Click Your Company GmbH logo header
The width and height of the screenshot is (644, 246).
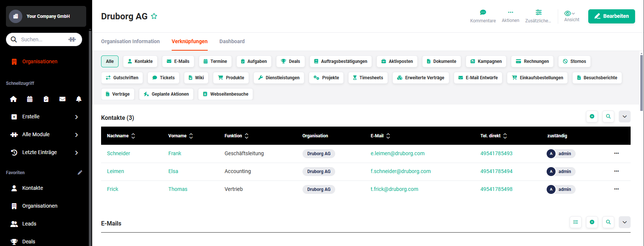tap(46, 16)
